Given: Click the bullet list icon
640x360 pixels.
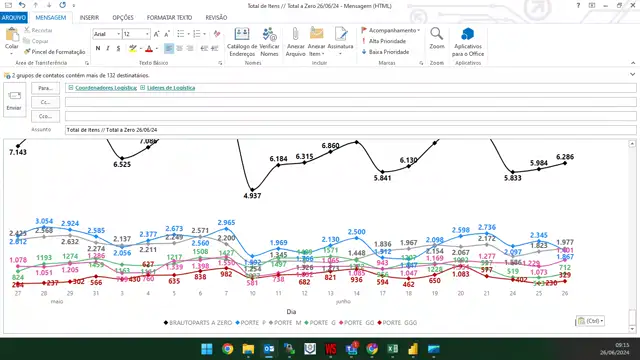Looking at the screenshot, I should (181, 34).
